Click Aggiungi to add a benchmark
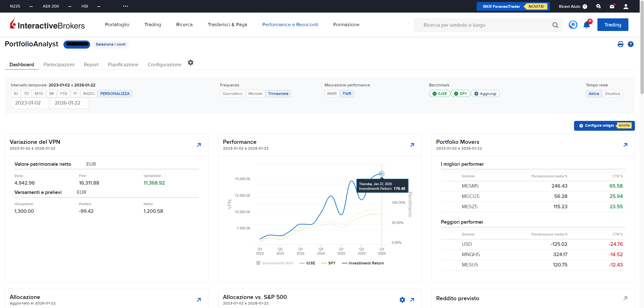644x308 pixels. click(x=485, y=94)
